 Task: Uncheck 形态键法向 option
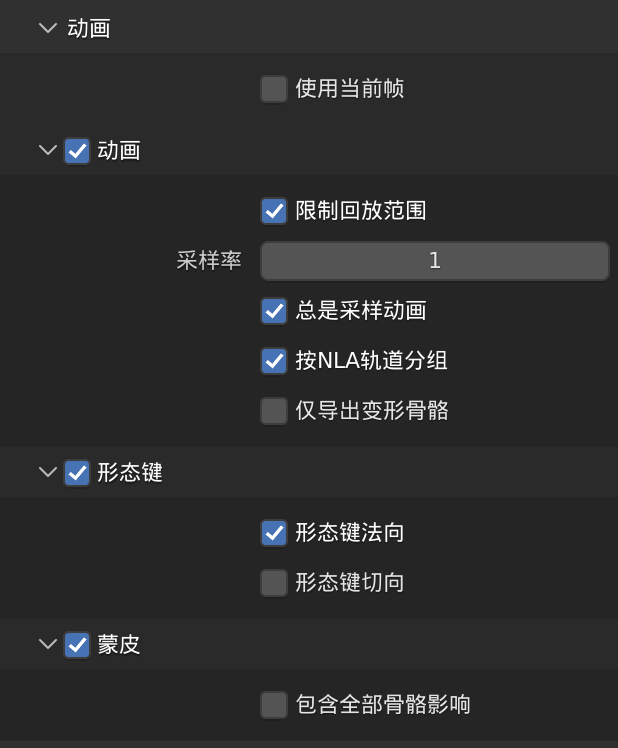(274, 533)
